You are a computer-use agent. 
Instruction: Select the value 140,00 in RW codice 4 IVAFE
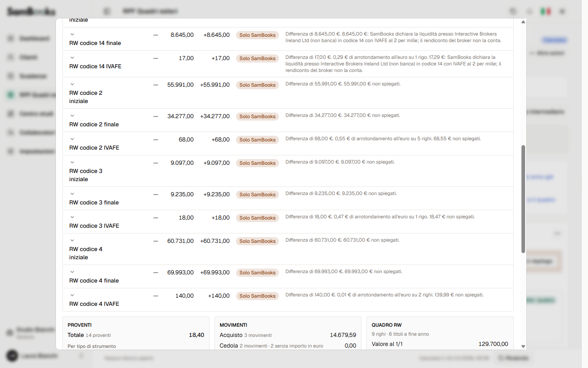click(185, 296)
